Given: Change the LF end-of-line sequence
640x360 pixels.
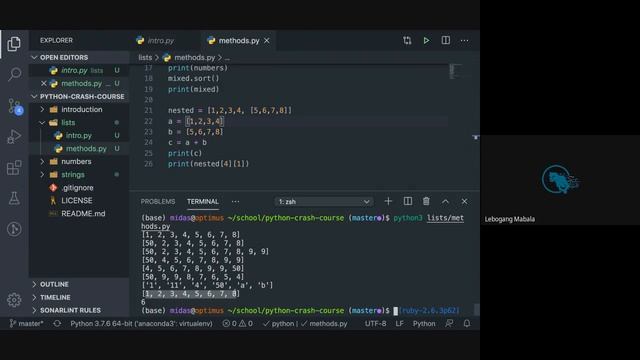Looking at the screenshot, I should pos(400,323).
